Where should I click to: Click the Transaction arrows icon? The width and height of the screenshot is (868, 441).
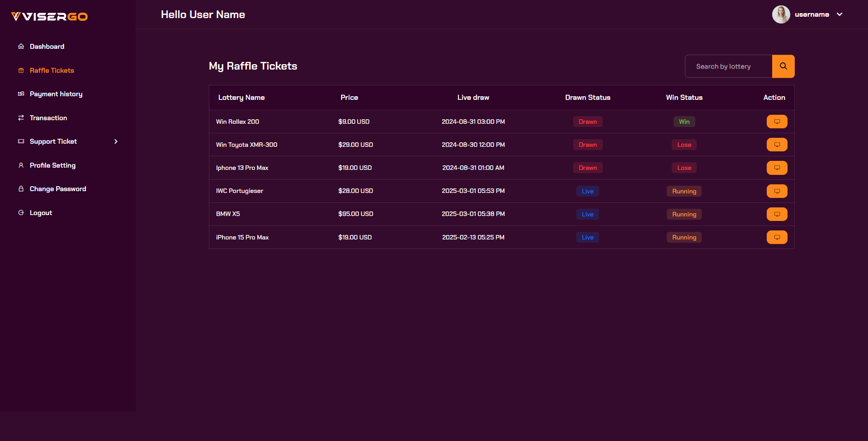click(x=21, y=118)
